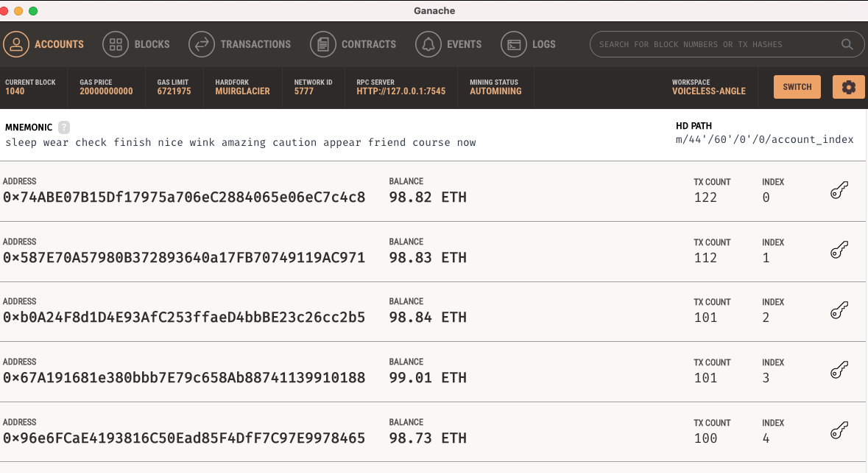Click the mnemonic phrase text

[x=240, y=142]
